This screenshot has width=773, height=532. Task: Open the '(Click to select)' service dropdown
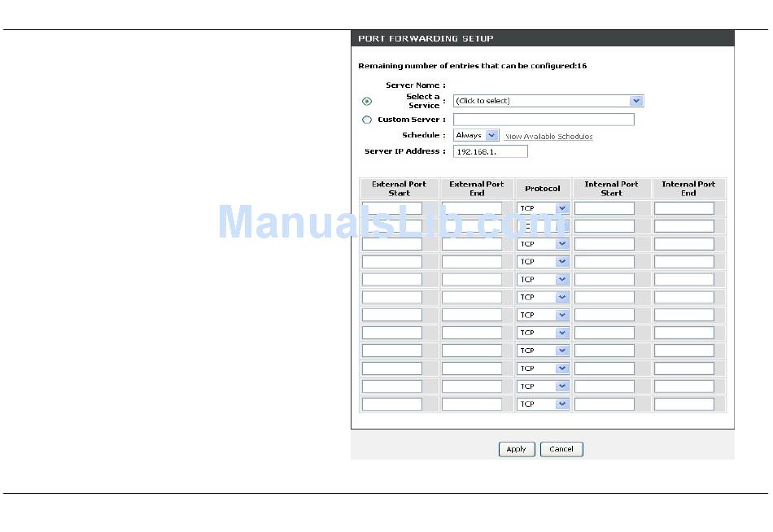click(x=548, y=101)
